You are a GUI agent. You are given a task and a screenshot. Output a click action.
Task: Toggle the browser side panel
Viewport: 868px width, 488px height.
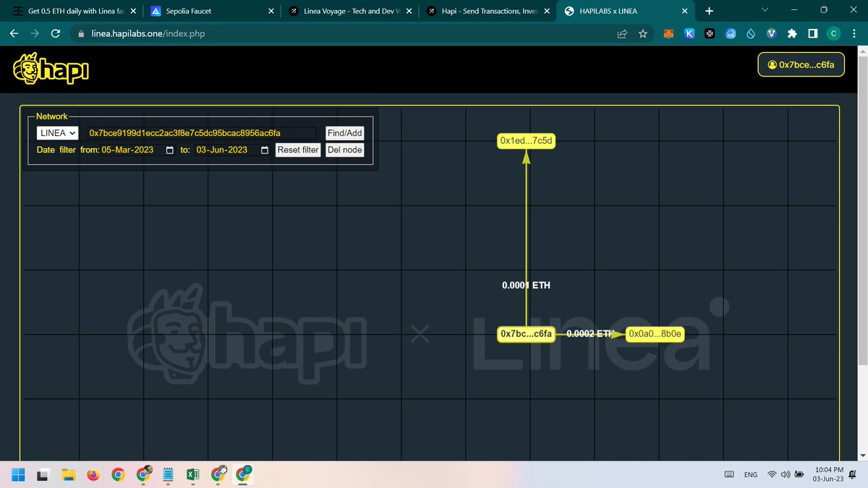[x=812, y=33]
